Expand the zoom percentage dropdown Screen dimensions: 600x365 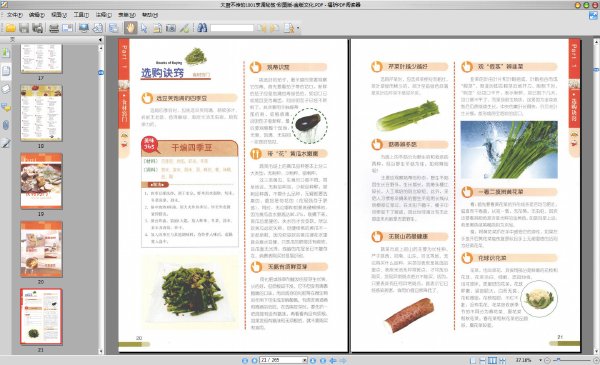[540, 360]
